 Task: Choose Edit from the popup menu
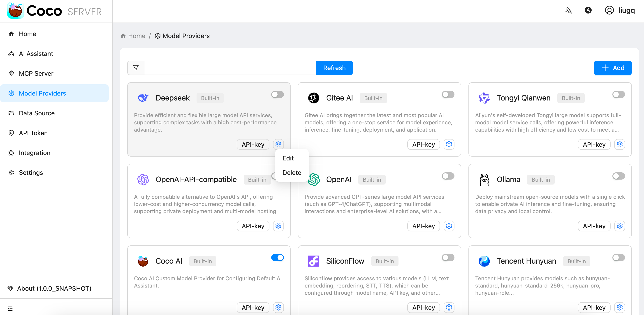coord(292,158)
